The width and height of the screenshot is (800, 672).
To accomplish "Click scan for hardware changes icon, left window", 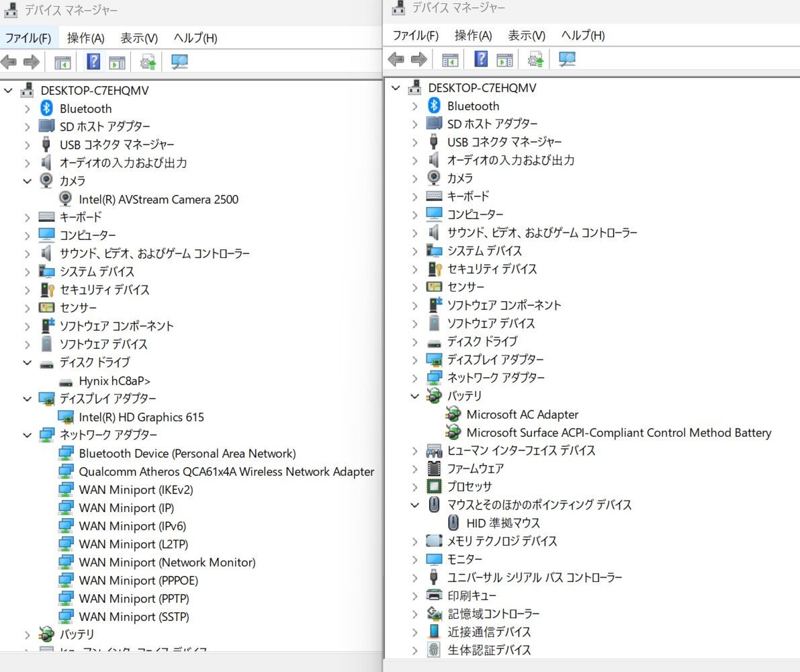I will (179, 62).
